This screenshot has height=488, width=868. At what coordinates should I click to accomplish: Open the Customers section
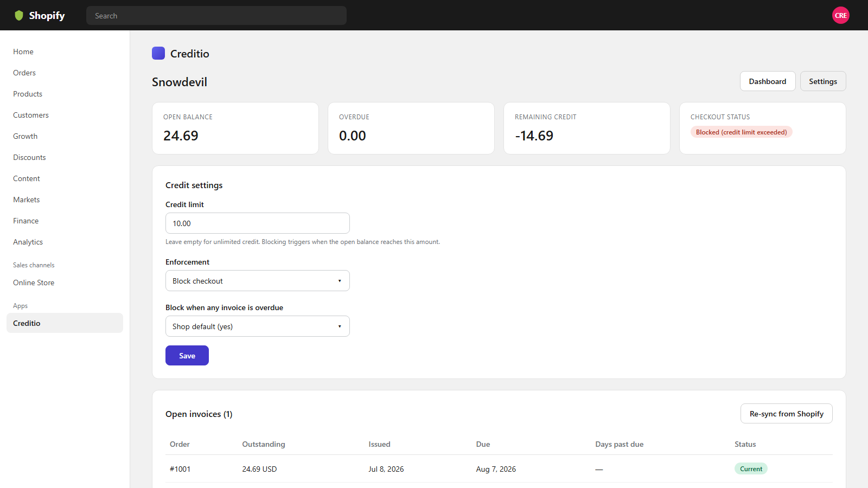(31, 115)
